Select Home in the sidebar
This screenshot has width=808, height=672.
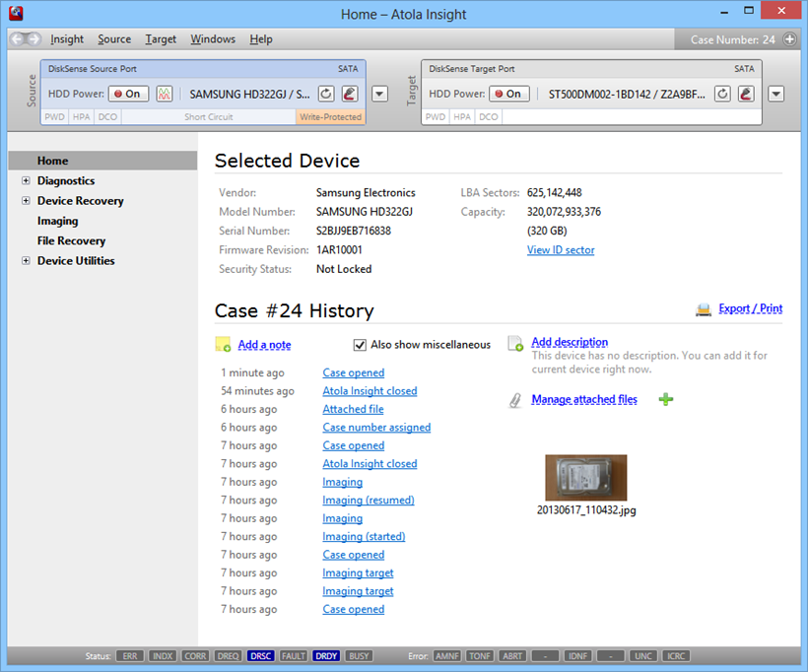click(x=103, y=161)
